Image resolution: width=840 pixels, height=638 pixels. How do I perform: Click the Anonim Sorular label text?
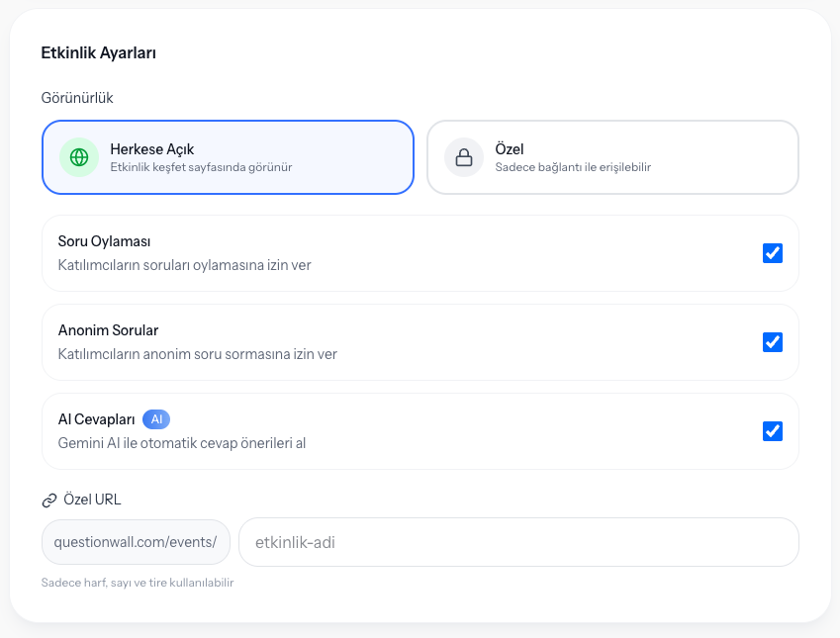(108, 330)
